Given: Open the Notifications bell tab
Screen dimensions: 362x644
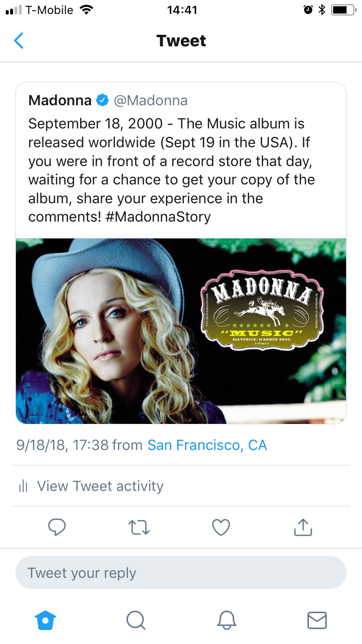Looking at the screenshot, I should 227,620.
